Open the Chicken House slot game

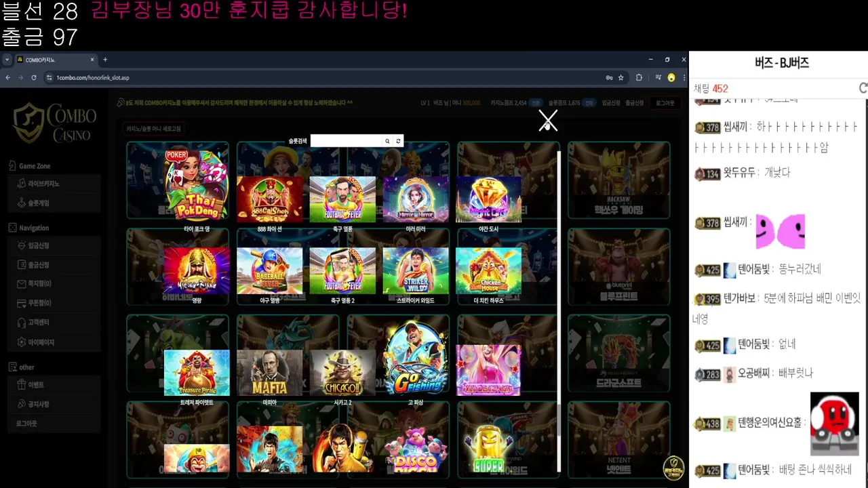488,270
